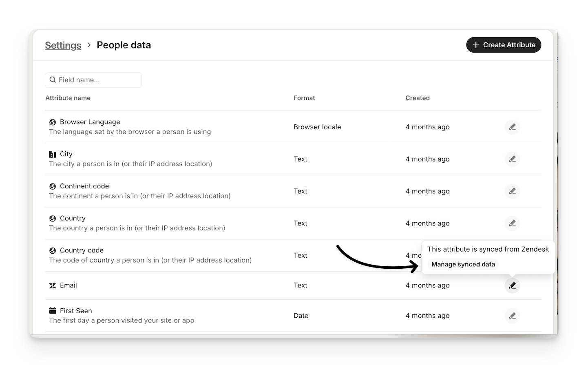Screen dimensions: 588x367
Task: Edit the Browser Language attribute
Action: (x=512, y=127)
